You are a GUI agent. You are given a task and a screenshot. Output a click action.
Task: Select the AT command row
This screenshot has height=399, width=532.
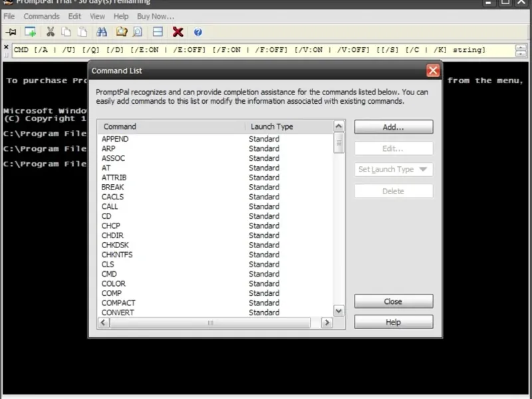pyautogui.click(x=215, y=168)
